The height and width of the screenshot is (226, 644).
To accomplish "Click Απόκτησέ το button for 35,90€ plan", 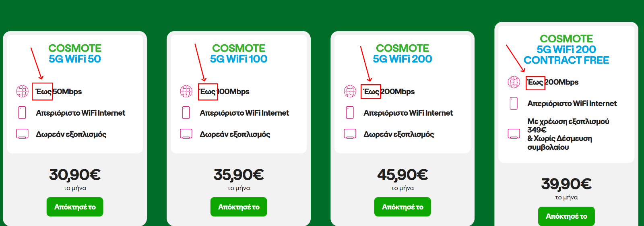I will click(239, 207).
